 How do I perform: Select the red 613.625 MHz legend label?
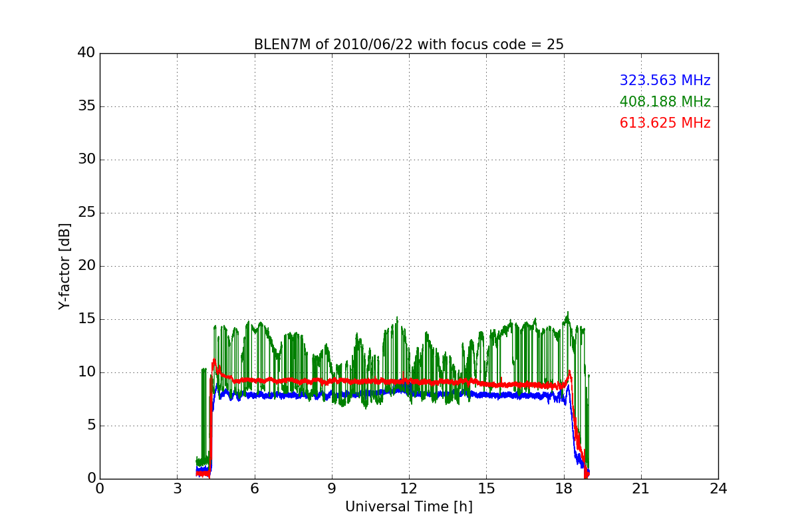(x=664, y=123)
